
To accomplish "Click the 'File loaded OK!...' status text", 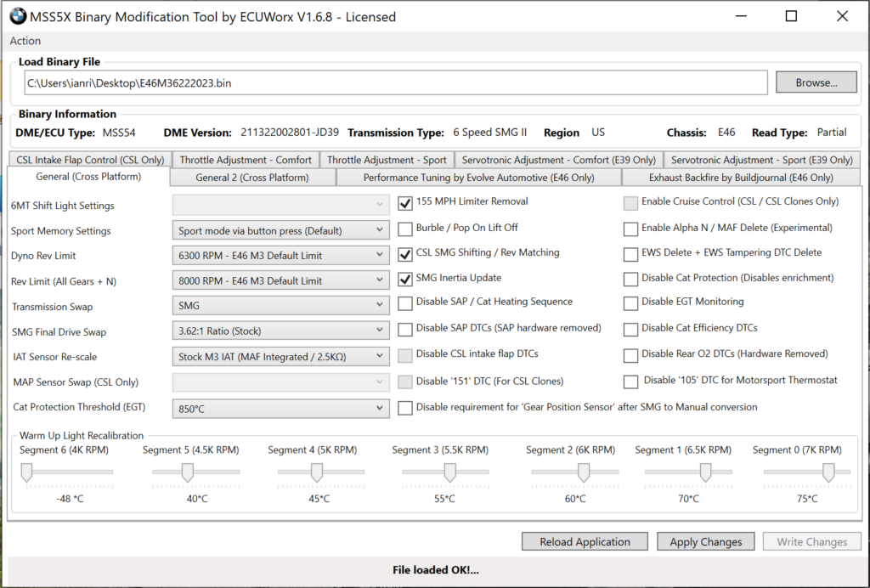I will pyautogui.click(x=436, y=569).
